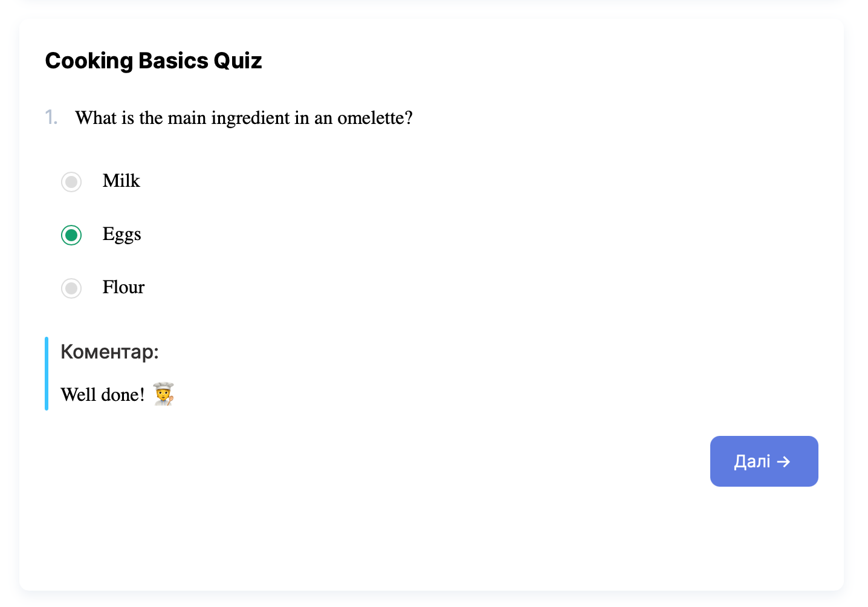Click the question number 1.
This screenshot has width=868, height=607.
[x=51, y=117]
